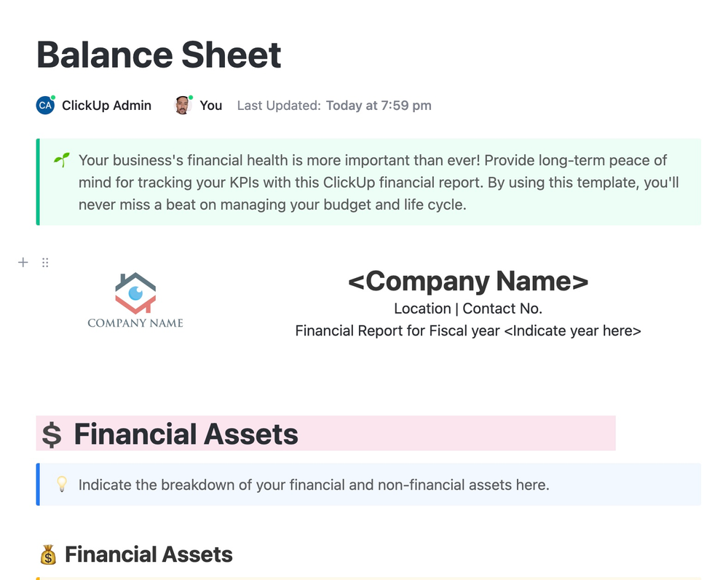Click the Balance Sheet page title

point(159,54)
